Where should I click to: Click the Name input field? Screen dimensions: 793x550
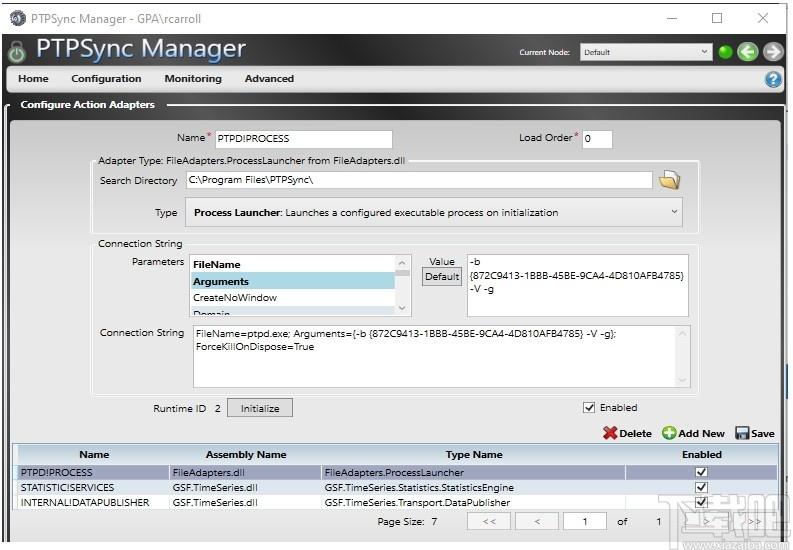point(303,139)
